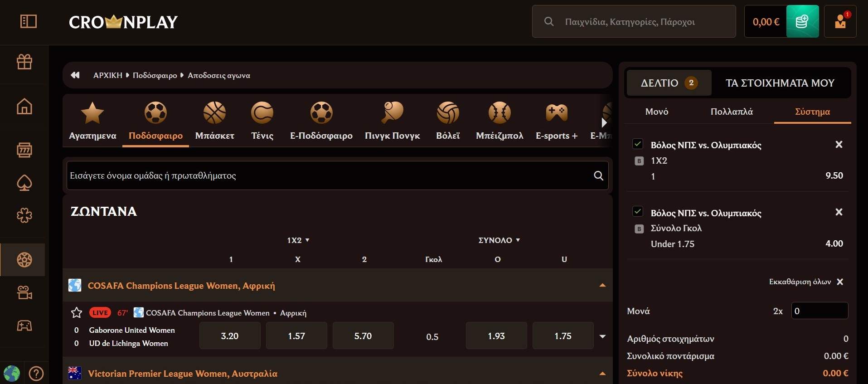Go to home via sidebar house icon
Viewport: 868px width, 384px height.
pos(24,107)
